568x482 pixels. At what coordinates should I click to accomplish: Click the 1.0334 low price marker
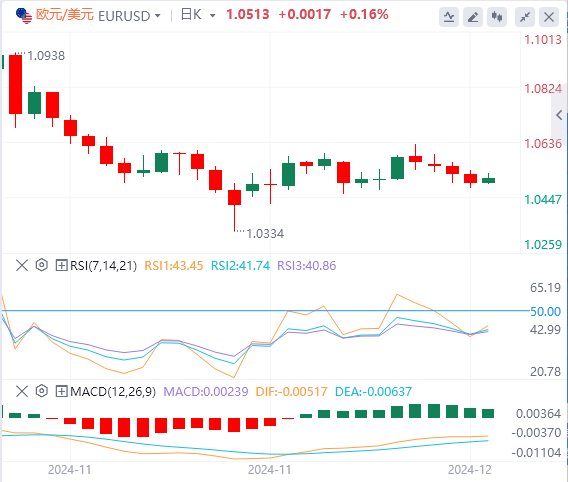point(265,234)
